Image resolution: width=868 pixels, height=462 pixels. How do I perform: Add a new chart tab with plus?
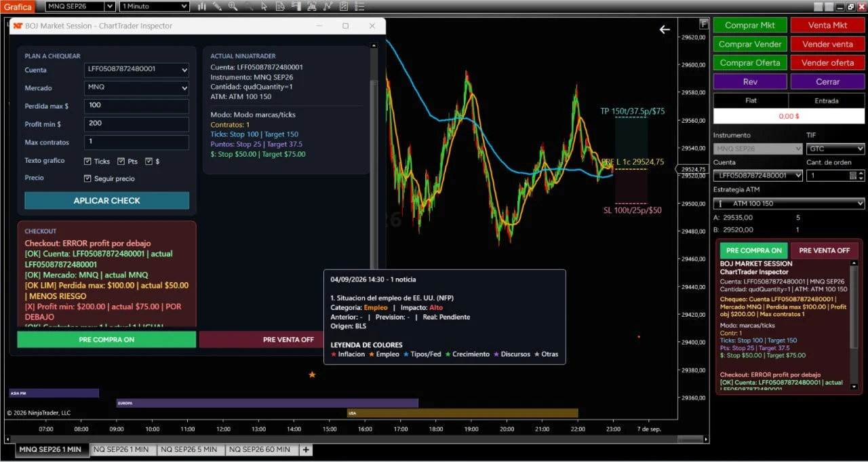pyautogui.click(x=306, y=450)
